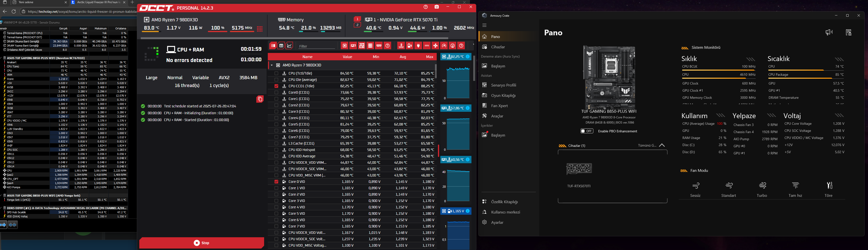Image resolution: width=868 pixels, height=250 pixels.
Task: Choose the Tam hız fan mode
Action: click(795, 189)
